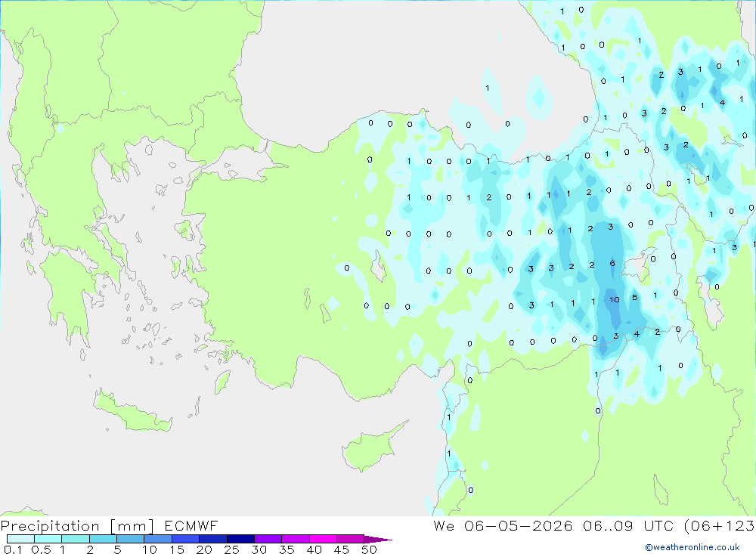Click legend scale label "15"
This screenshot has height=554, width=756.
tap(177, 549)
